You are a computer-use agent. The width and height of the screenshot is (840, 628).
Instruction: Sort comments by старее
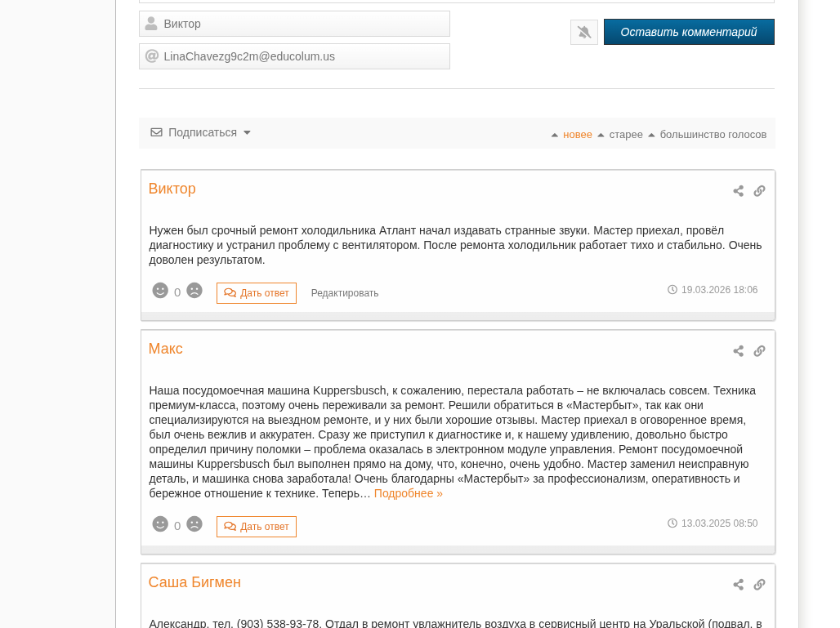(626, 135)
